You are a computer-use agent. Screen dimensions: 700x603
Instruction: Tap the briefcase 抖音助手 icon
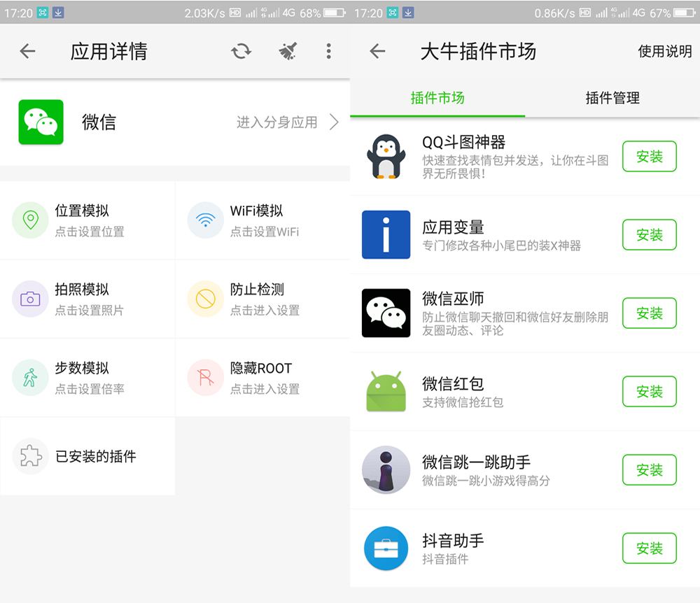[x=386, y=548]
